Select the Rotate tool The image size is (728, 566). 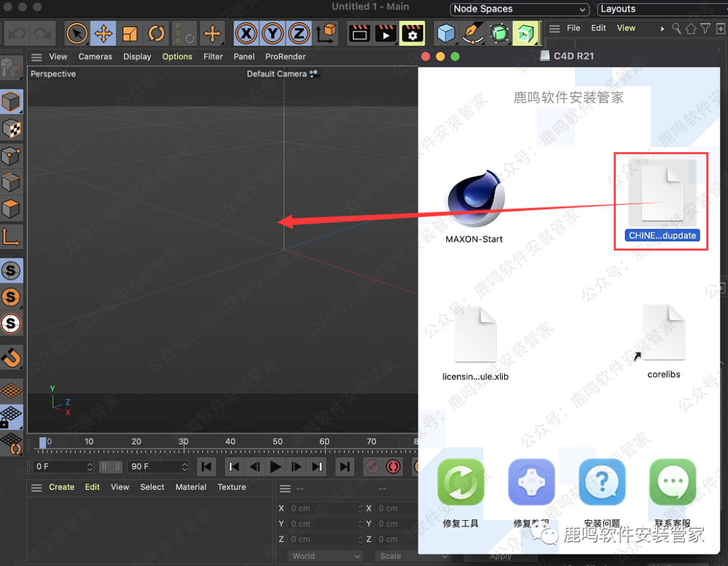156,33
